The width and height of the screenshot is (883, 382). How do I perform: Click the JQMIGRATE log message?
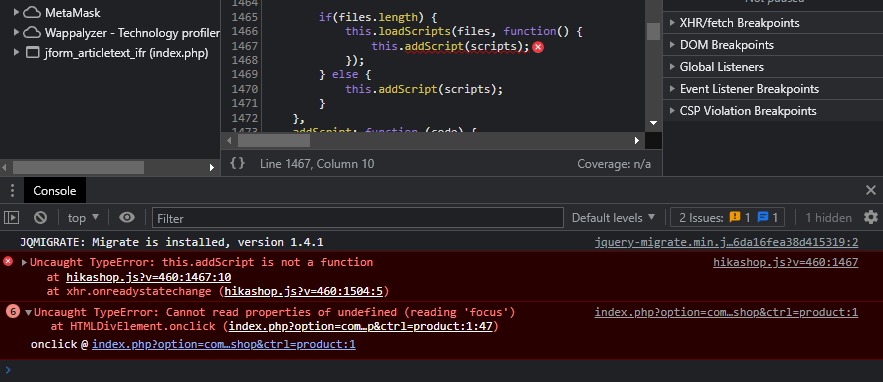[x=172, y=242]
